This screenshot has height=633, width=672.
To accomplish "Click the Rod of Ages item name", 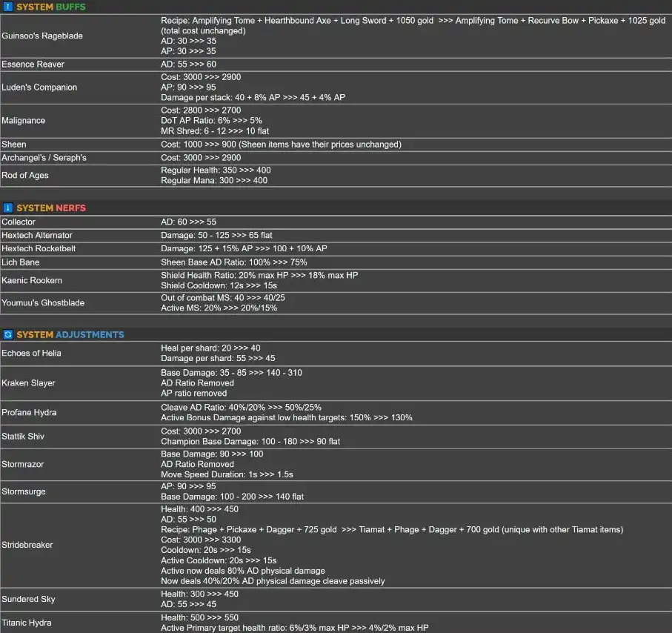I will (x=25, y=176).
